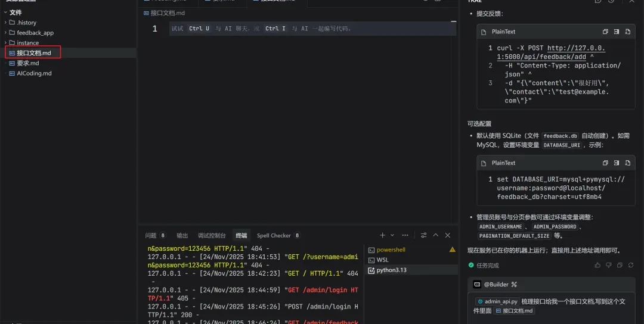The height and width of the screenshot is (324, 644).
Task: Click the empty editor line 1
Action: [310, 29]
